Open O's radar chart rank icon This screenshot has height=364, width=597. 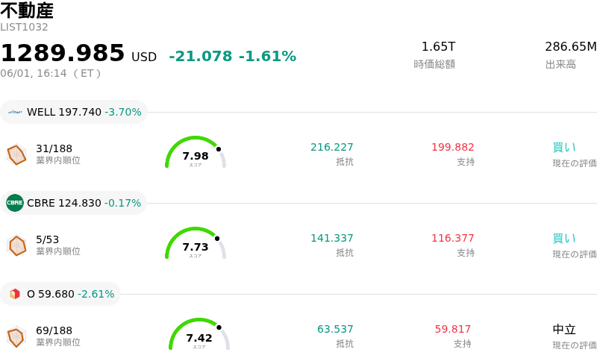(x=16, y=337)
